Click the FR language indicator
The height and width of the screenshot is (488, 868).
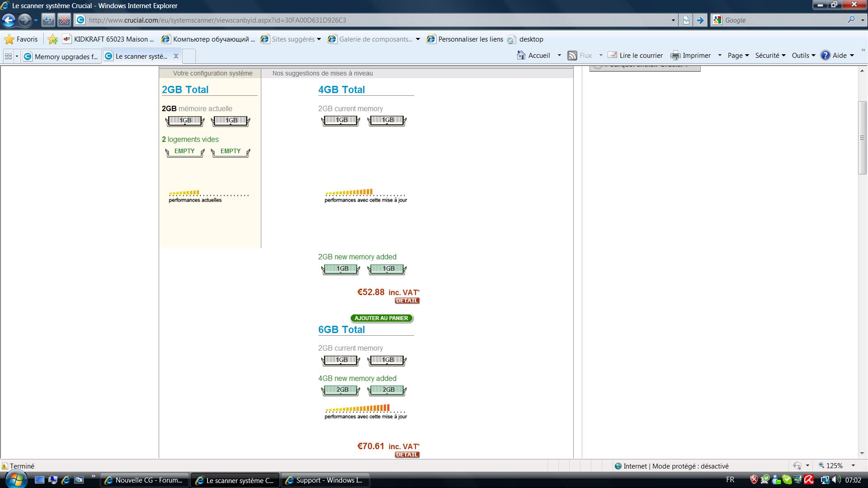[x=730, y=480]
